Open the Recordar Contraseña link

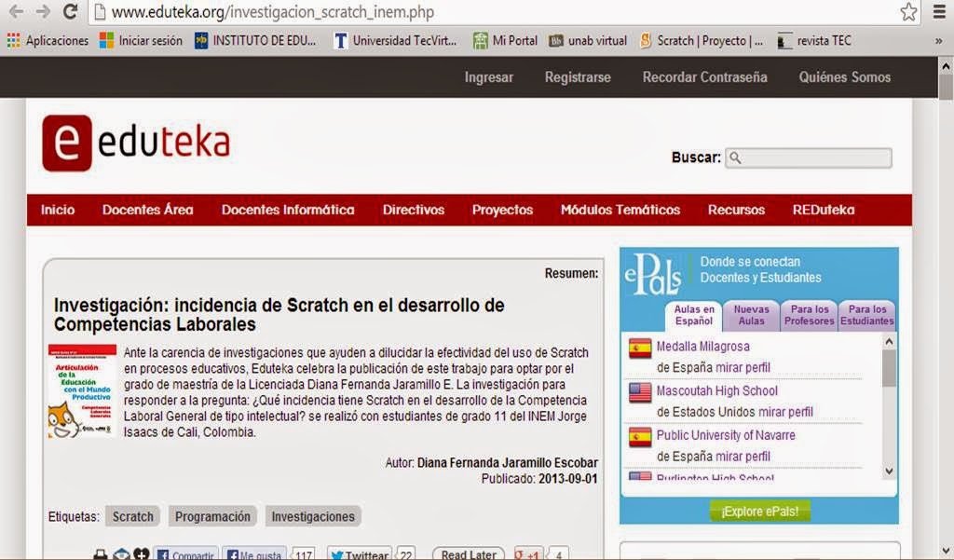704,77
